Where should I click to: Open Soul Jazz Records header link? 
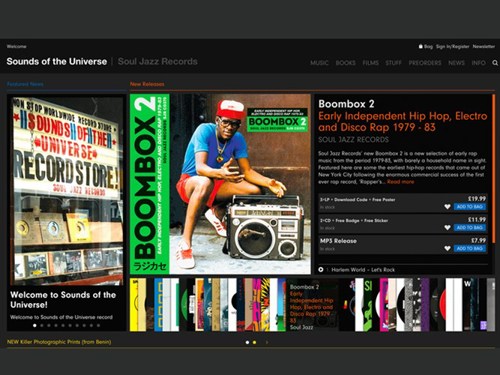coord(158,62)
